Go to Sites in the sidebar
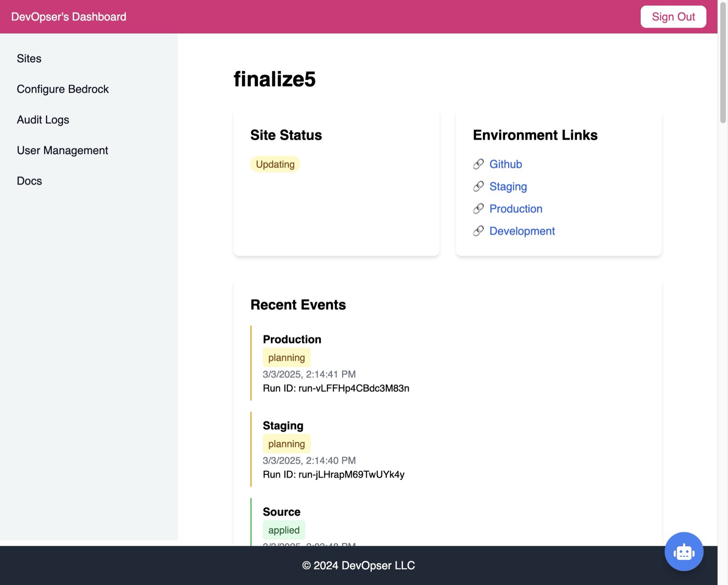The image size is (728, 585). 29,58
